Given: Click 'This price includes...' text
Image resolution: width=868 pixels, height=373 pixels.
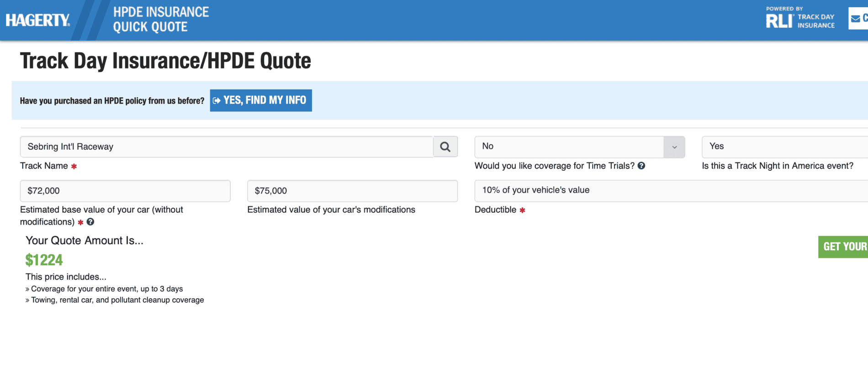Looking at the screenshot, I should point(66,277).
